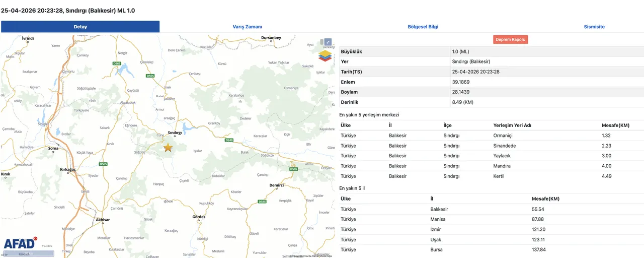The height and width of the screenshot is (258, 644).
Task: Click the Mesafe(KM) header in settlements table
Action: [x=615, y=125]
